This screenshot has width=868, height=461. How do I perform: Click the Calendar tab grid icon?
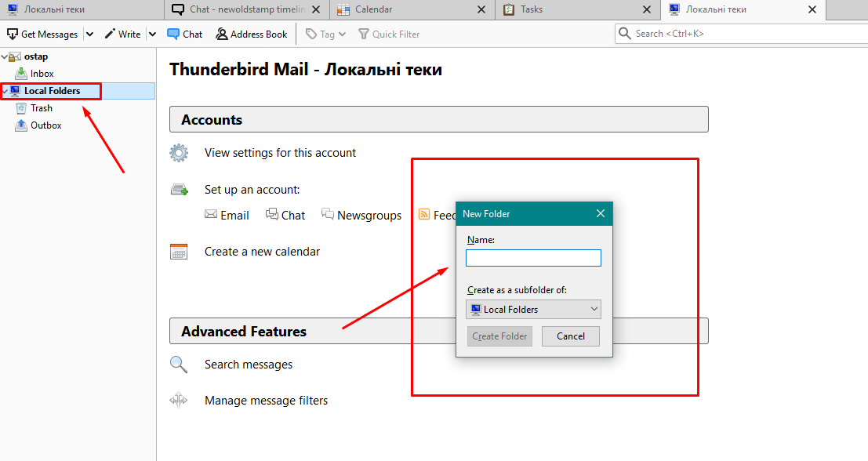(343, 9)
